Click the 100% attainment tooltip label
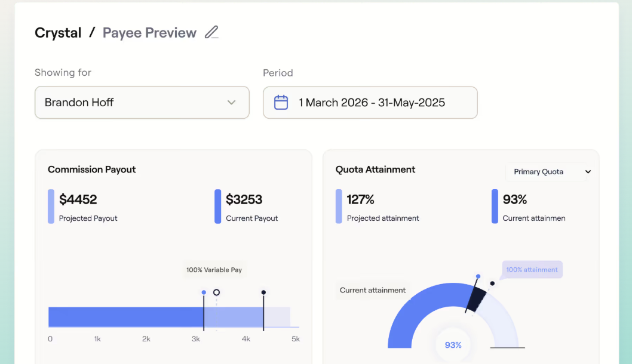This screenshot has width=632, height=364. 532,270
